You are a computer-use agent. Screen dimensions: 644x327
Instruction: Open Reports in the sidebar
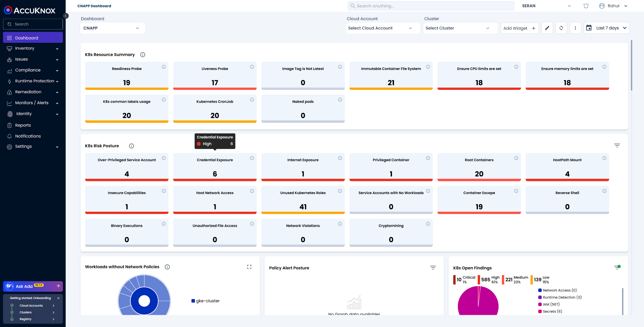[x=23, y=125]
